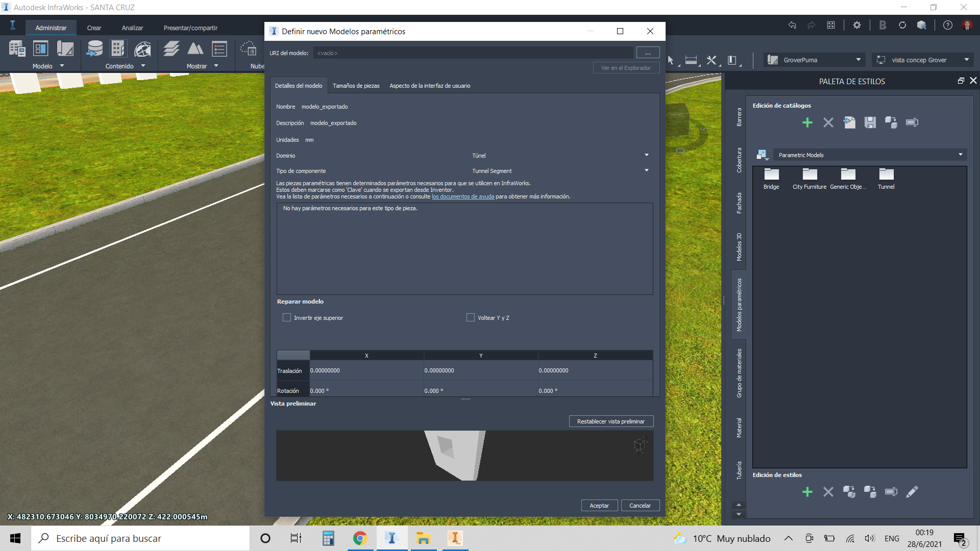Image resolution: width=980 pixels, height=551 pixels.
Task: Click Restablecer vista preliminar button
Action: click(x=611, y=421)
